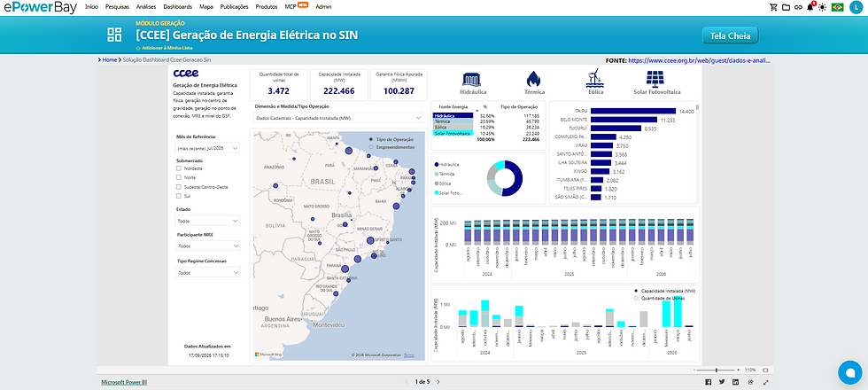Viewport: 868px width, 390px height.
Task: Open Tipo Regime Concessão dropdown
Action: (x=207, y=272)
